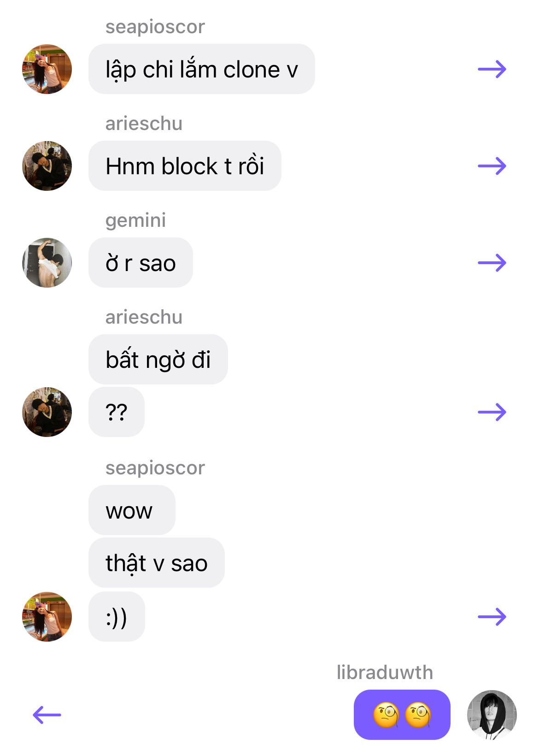The height and width of the screenshot is (756, 539).
Task: Select the purple emoji message bubble
Action: coord(402,715)
